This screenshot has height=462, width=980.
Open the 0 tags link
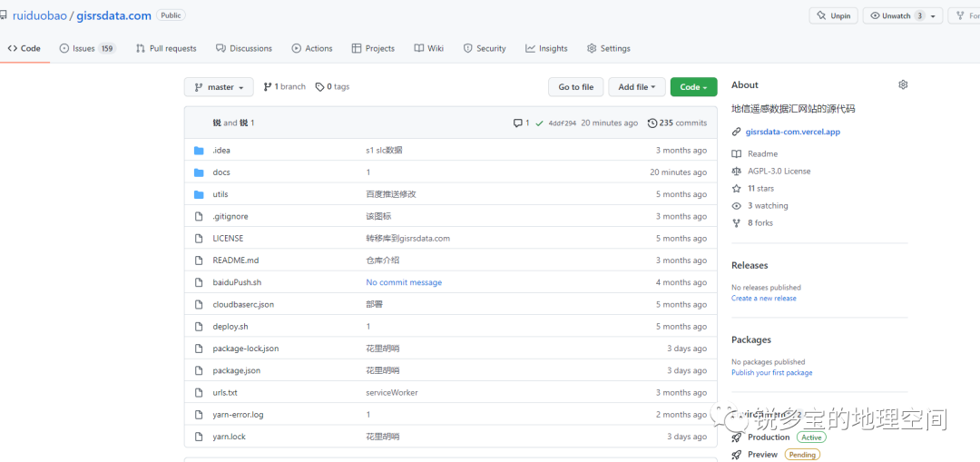tap(332, 87)
